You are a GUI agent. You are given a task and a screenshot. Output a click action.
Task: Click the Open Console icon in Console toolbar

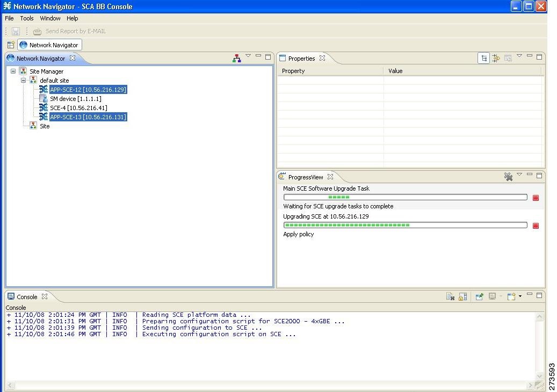point(510,296)
